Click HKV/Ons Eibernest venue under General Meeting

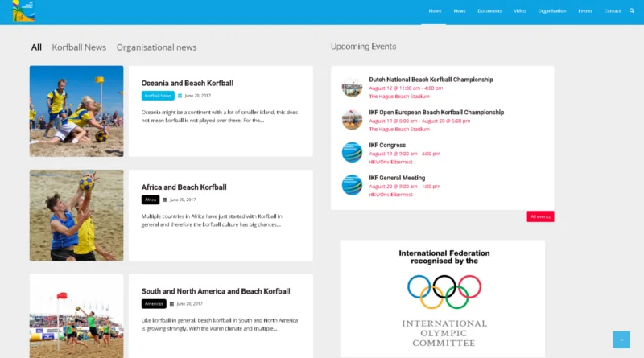tap(390, 195)
